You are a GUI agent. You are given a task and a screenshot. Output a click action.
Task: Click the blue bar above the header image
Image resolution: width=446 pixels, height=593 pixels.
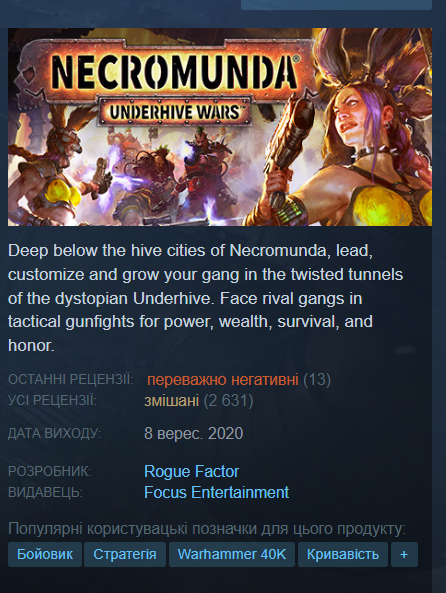(x=336, y=5)
